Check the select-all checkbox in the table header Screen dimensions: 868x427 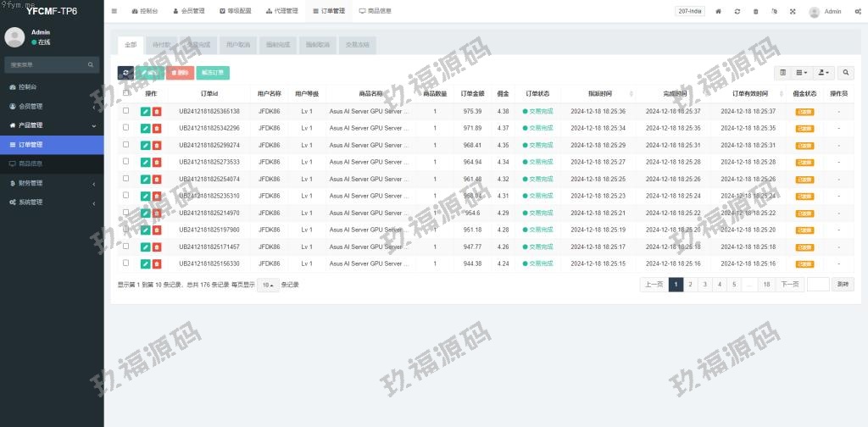(x=126, y=93)
